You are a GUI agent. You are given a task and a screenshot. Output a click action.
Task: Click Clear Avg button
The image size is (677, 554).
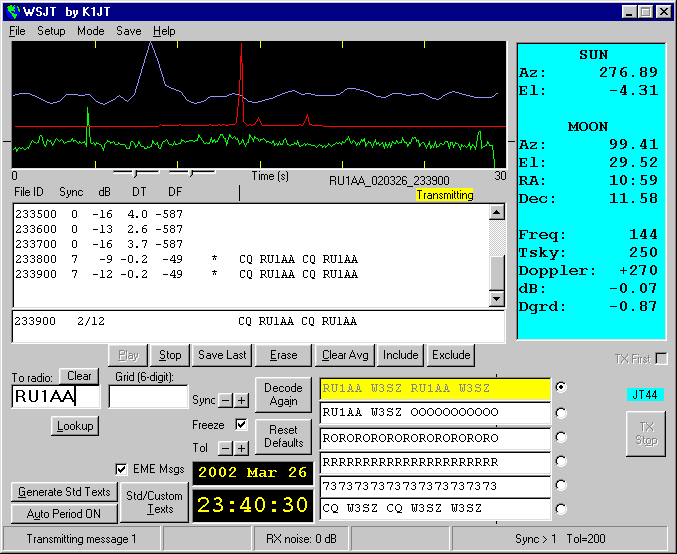pos(345,355)
